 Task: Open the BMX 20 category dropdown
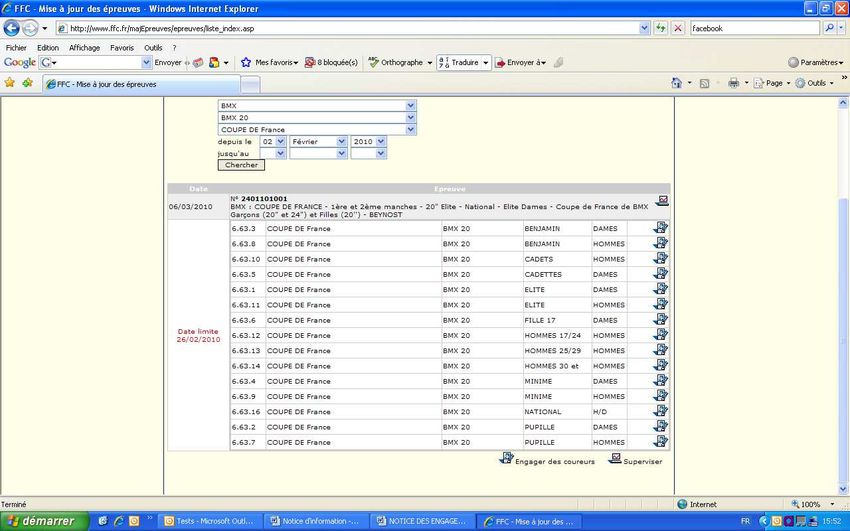click(x=410, y=117)
